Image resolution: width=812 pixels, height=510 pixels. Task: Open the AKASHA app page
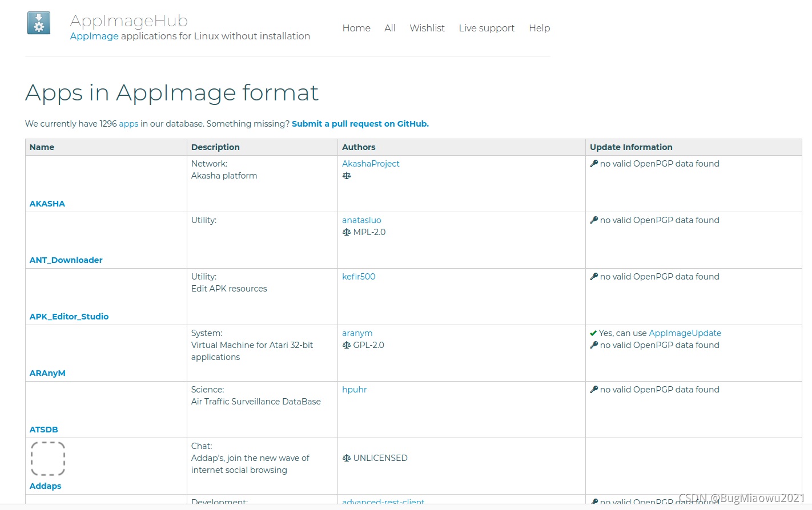pyautogui.click(x=47, y=203)
